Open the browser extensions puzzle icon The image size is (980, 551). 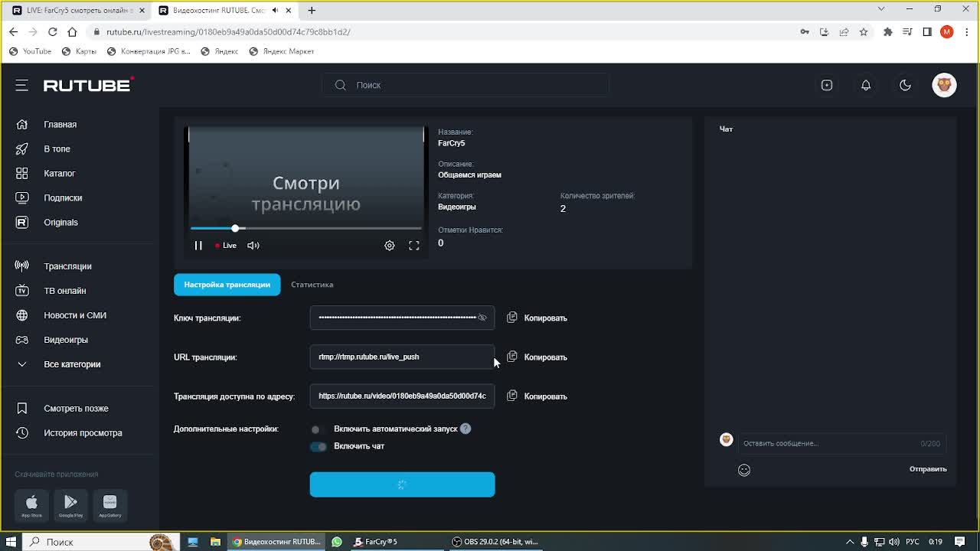click(x=887, y=32)
